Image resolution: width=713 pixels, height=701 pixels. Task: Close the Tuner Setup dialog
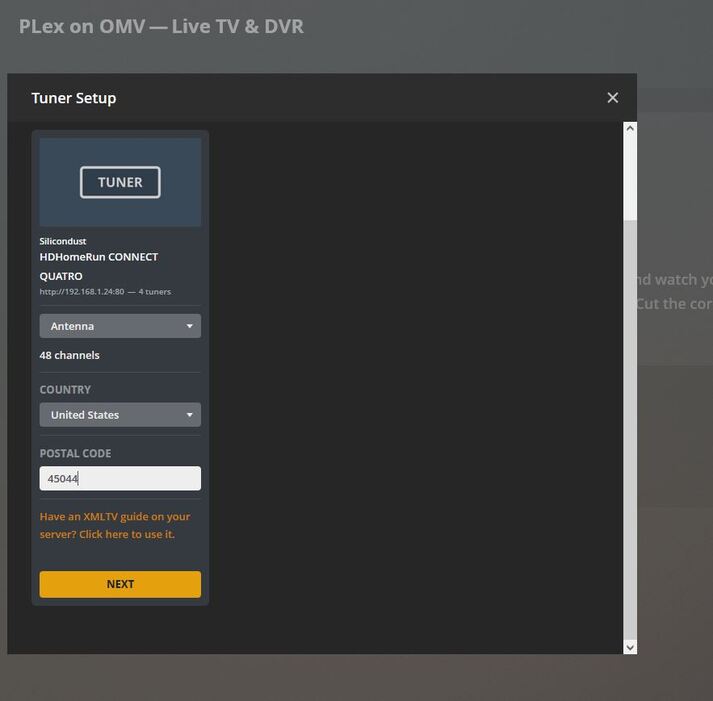613,98
